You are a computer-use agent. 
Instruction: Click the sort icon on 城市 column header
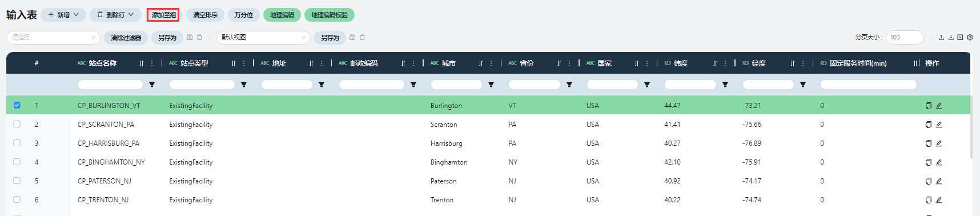tap(481, 63)
